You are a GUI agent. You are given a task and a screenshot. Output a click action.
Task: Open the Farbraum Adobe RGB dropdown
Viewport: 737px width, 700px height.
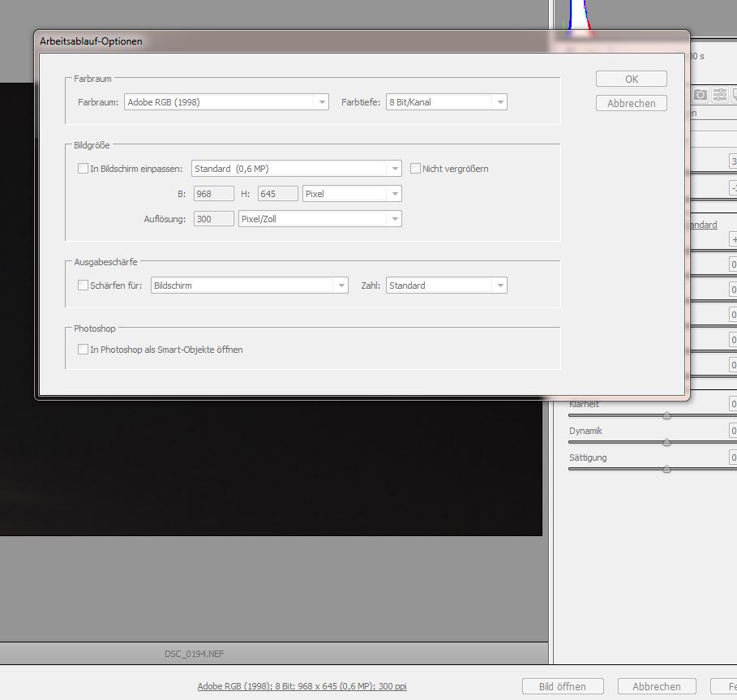click(x=226, y=102)
